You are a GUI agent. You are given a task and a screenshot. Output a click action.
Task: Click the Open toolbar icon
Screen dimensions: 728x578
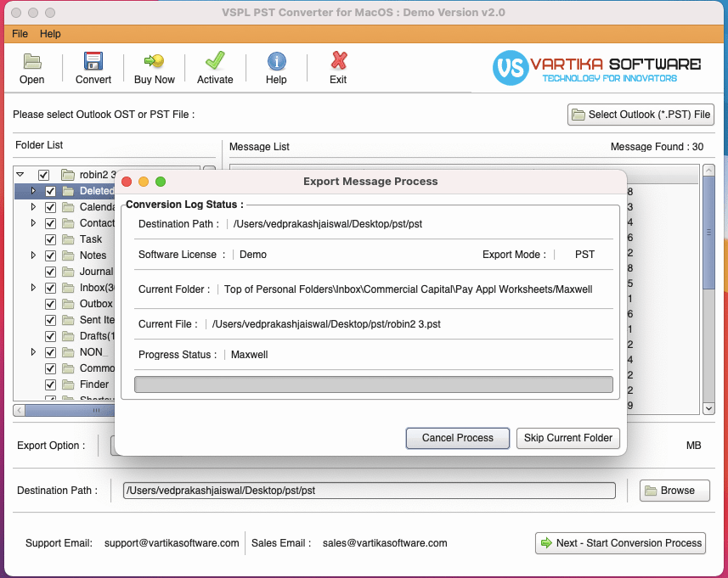[x=32, y=61]
